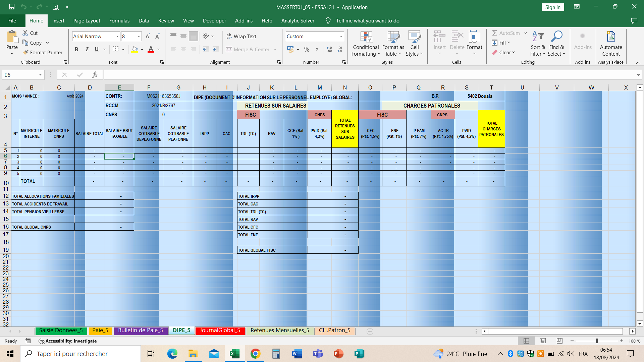Toggle Merge & Center on selection

point(248,49)
